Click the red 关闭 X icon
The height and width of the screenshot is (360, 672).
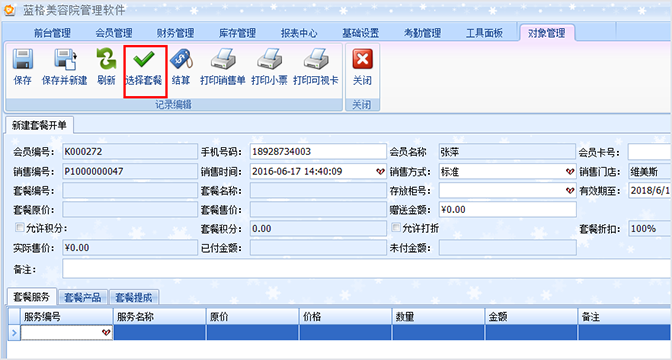[x=363, y=59]
